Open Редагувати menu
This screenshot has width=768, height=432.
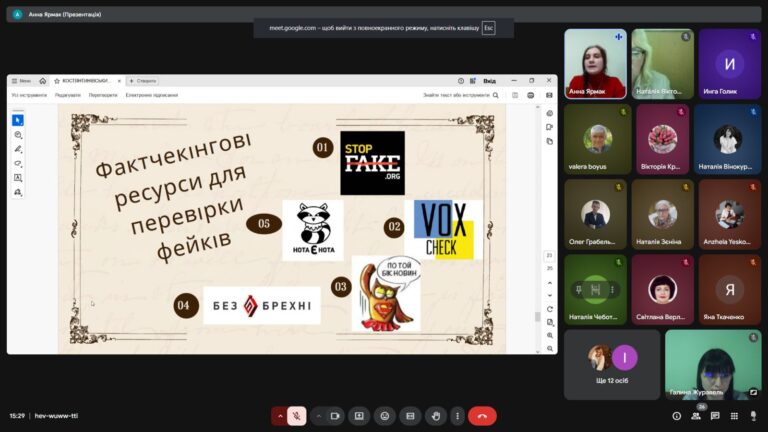(x=68, y=95)
